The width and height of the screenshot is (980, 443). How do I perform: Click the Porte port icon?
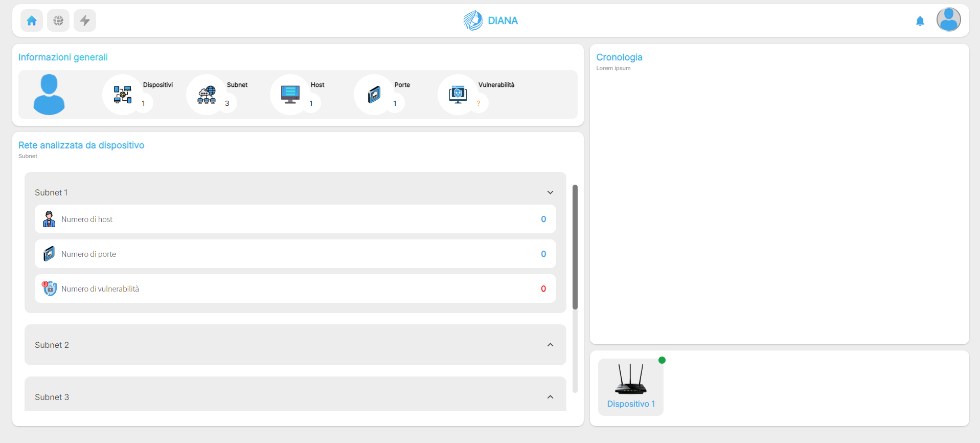(x=374, y=95)
